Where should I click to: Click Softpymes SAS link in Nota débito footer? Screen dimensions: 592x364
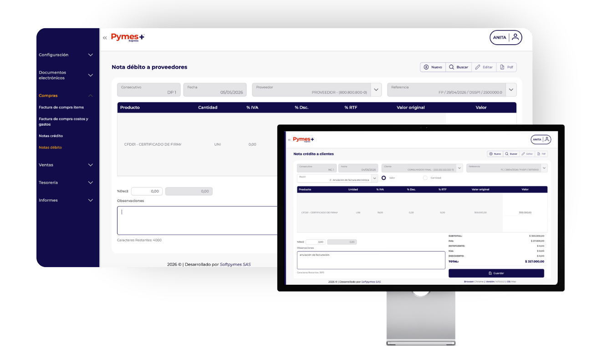coord(235,264)
